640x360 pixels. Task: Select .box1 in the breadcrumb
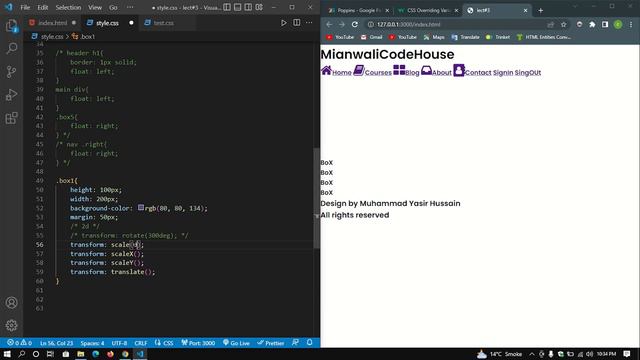(87, 37)
